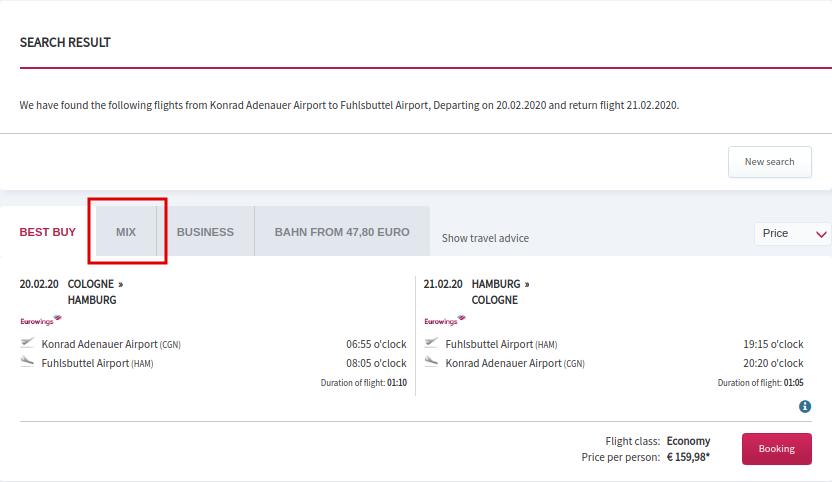Click the Eurowings logo on return flight

coord(445,320)
